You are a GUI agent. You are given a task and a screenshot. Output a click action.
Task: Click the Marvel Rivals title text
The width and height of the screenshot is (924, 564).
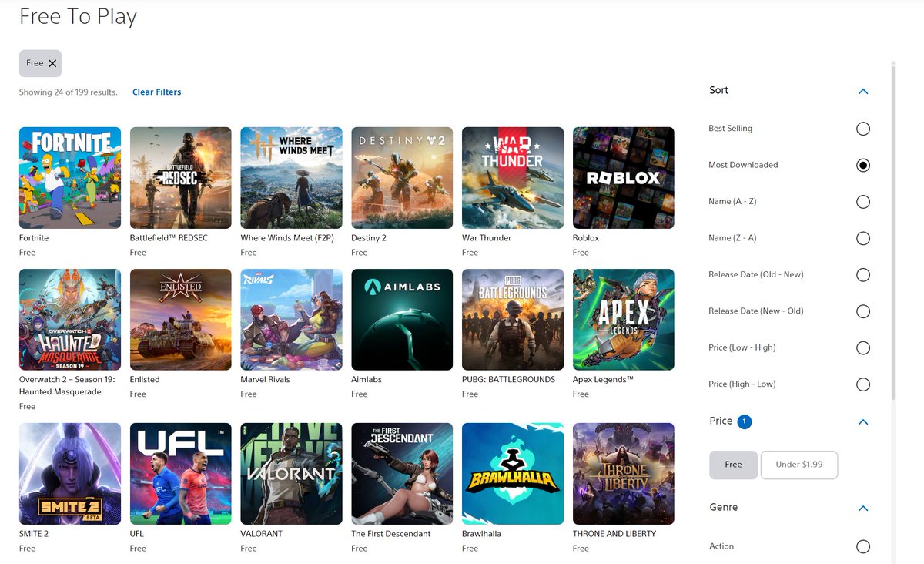[266, 380]
